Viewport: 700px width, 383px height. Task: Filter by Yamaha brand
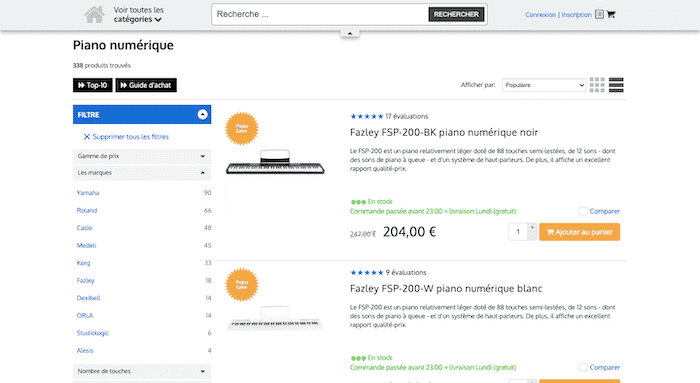(88, 193)
